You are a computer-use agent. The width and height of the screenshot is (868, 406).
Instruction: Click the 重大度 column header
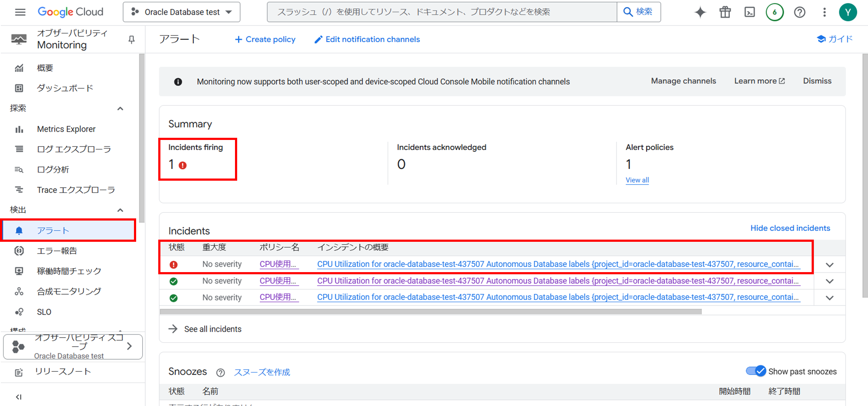coord(214,247)
